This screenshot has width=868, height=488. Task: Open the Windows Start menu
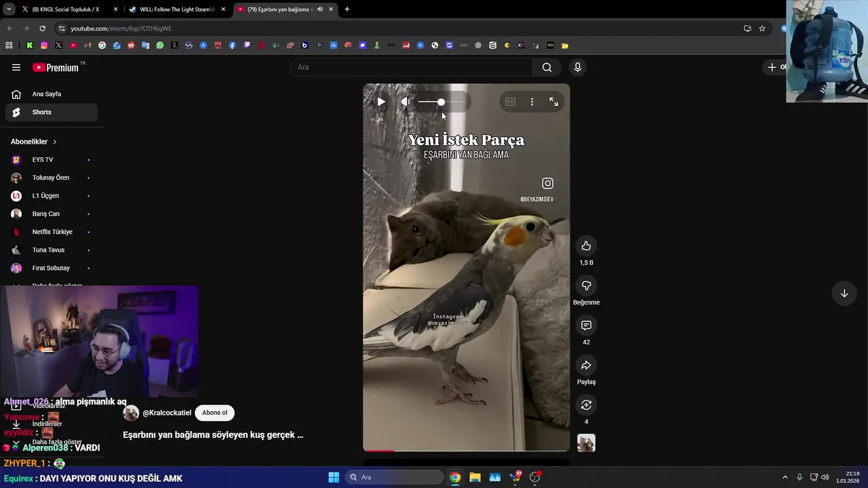click(334, 477)
